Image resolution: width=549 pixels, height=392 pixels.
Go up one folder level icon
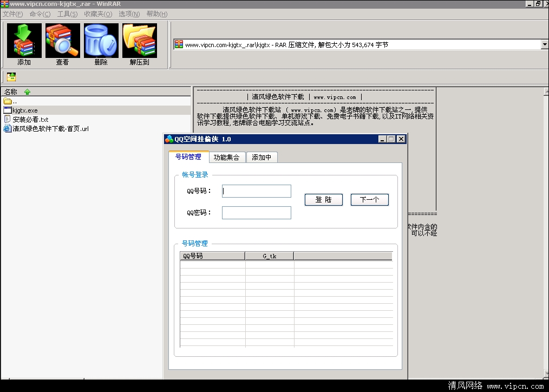11,77
